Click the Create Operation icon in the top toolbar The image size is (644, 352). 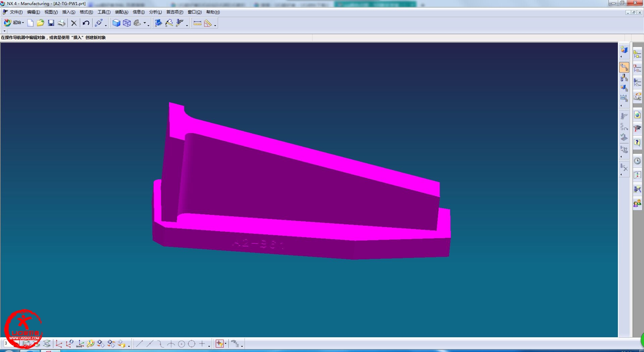point(180,23)
